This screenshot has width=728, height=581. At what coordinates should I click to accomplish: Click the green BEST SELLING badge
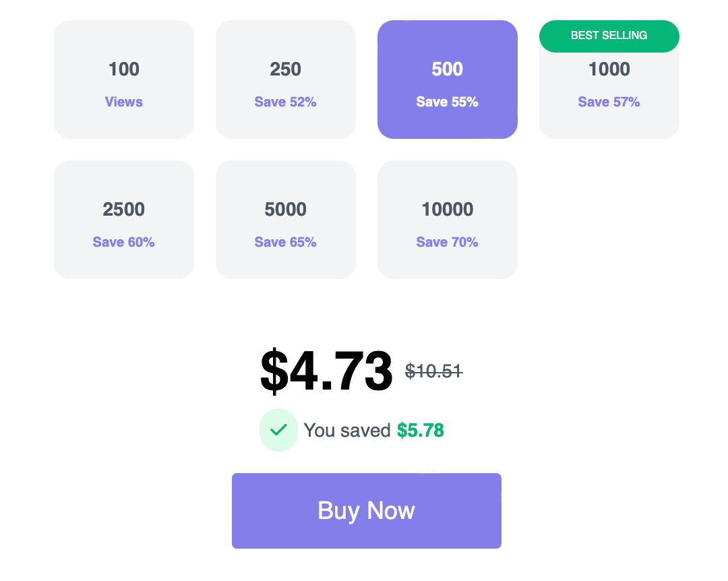[x=609, y=36]
